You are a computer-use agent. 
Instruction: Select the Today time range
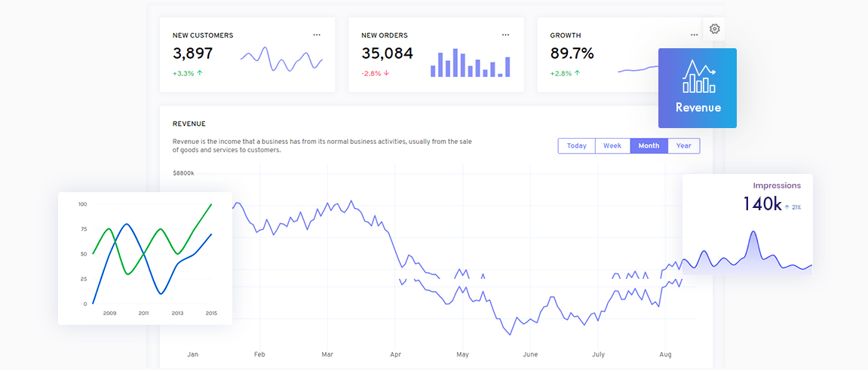coord(577,145)
